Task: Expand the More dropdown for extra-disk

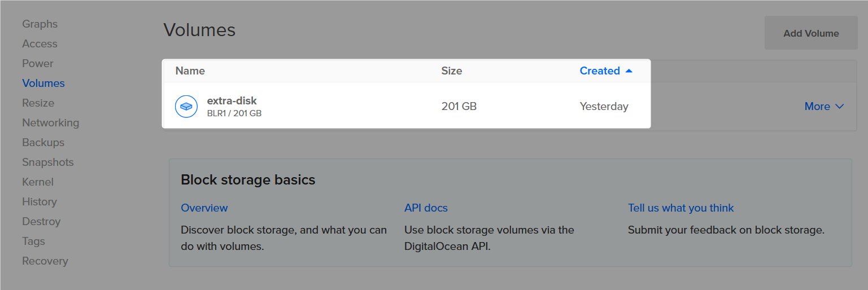Action: (x=824, y=107)
